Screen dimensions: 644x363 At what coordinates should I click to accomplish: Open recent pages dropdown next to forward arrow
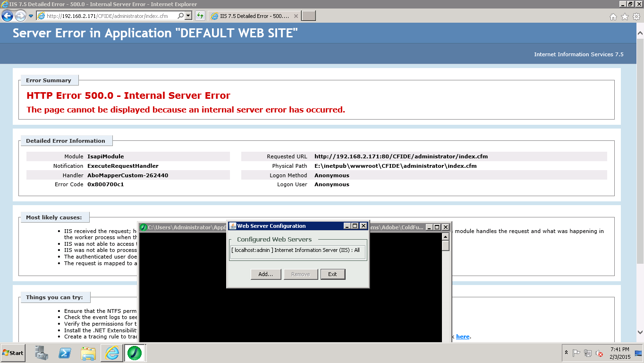point(31,16)
